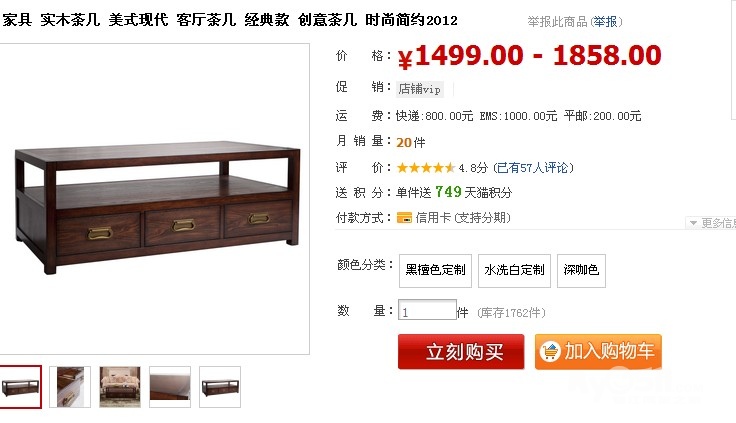Screen dimensions: 736x423
Task: Open the 已有57人评论 reviews link
Action: click(533, 168)
